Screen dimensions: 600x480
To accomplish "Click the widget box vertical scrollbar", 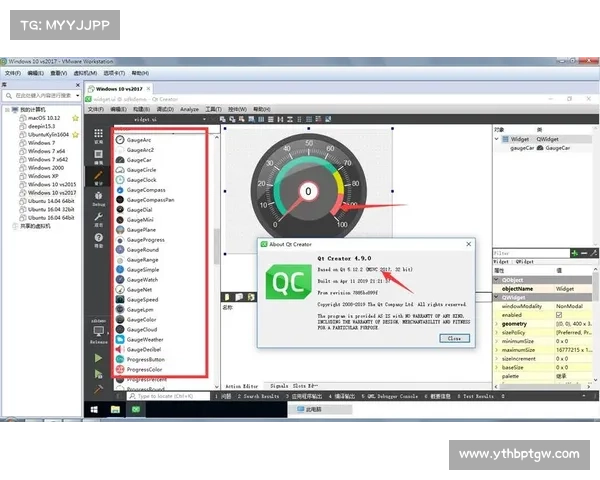I will pyautogui.click(x=216, y=247).
